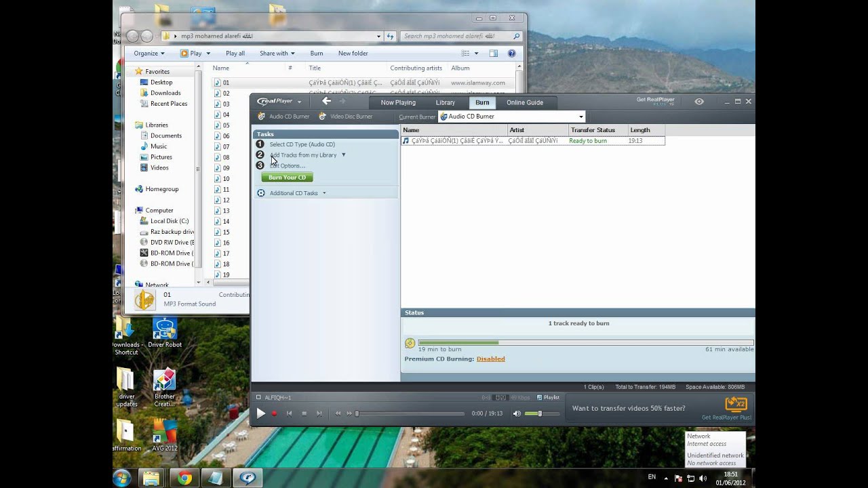Image resolution: width=868 pixels, height=488 pixels.
Task: Open the Video Disc Burner icon
Action: 323,117
